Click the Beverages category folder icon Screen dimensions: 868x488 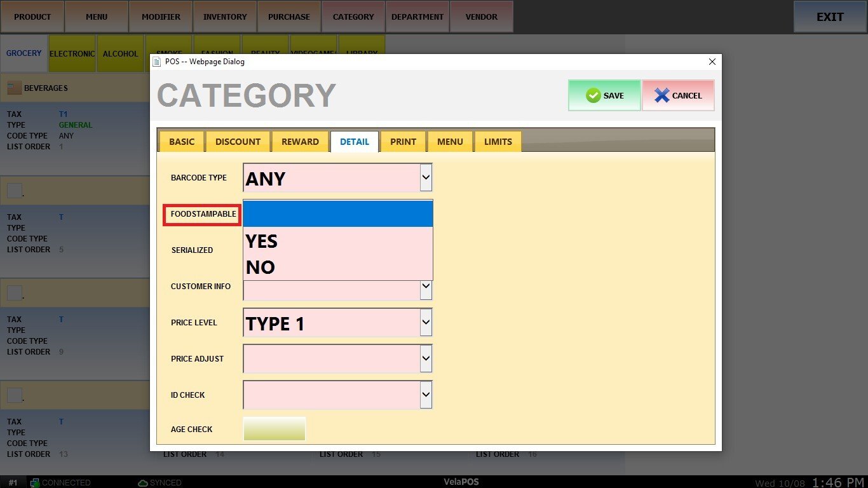14,88
